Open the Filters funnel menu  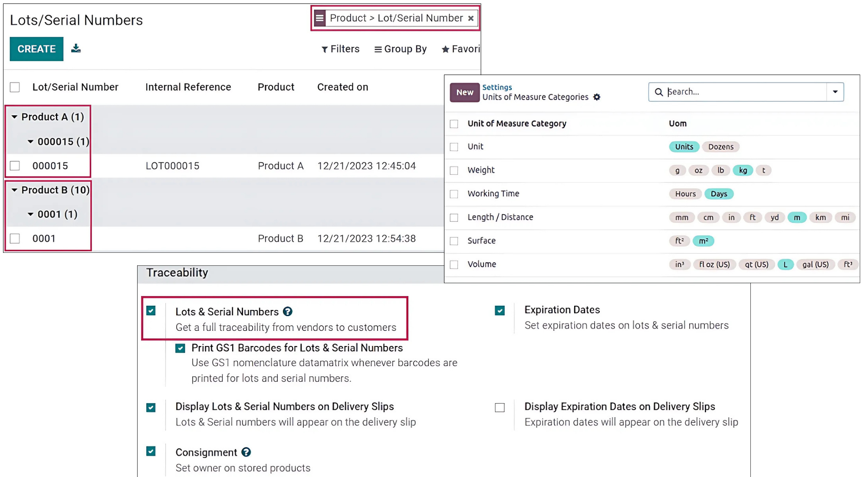point(340,49)
